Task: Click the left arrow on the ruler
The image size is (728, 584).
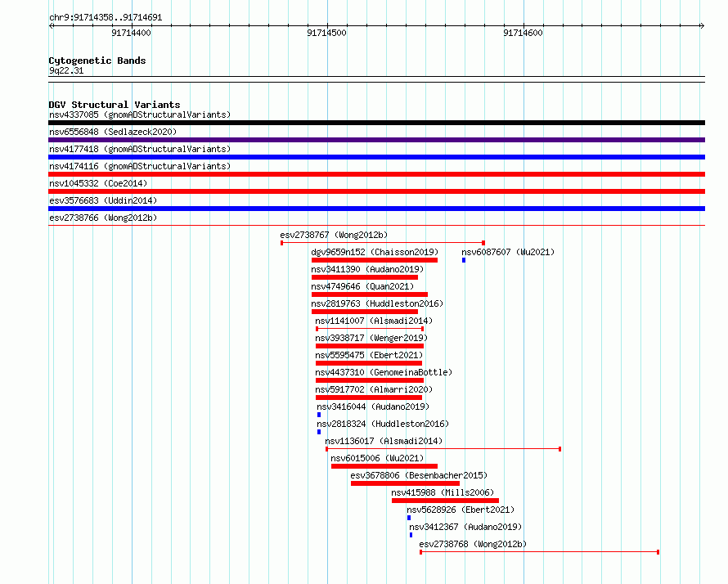Action: tap(52, 25)
